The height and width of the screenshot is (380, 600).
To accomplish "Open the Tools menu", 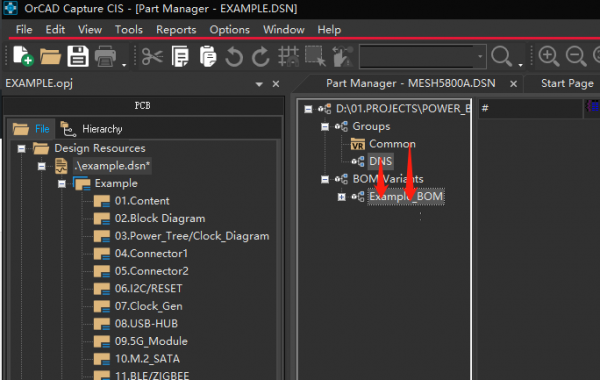I will pos(129,29).
